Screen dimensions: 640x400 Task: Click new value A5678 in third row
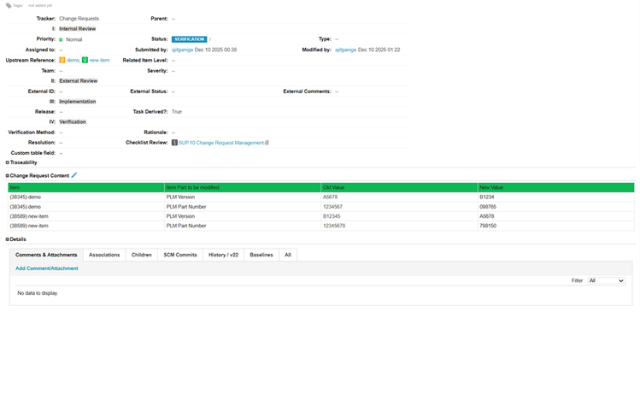[x=487, y=216]
